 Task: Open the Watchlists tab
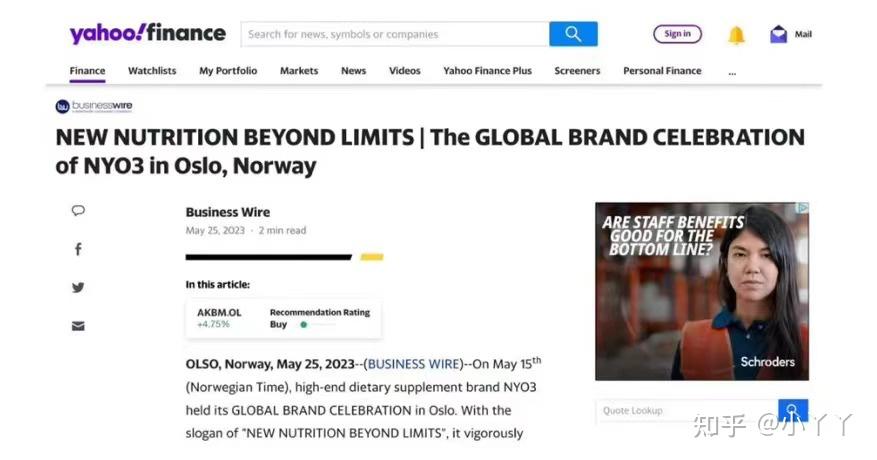pyautogui.click(x=152, y=71)
